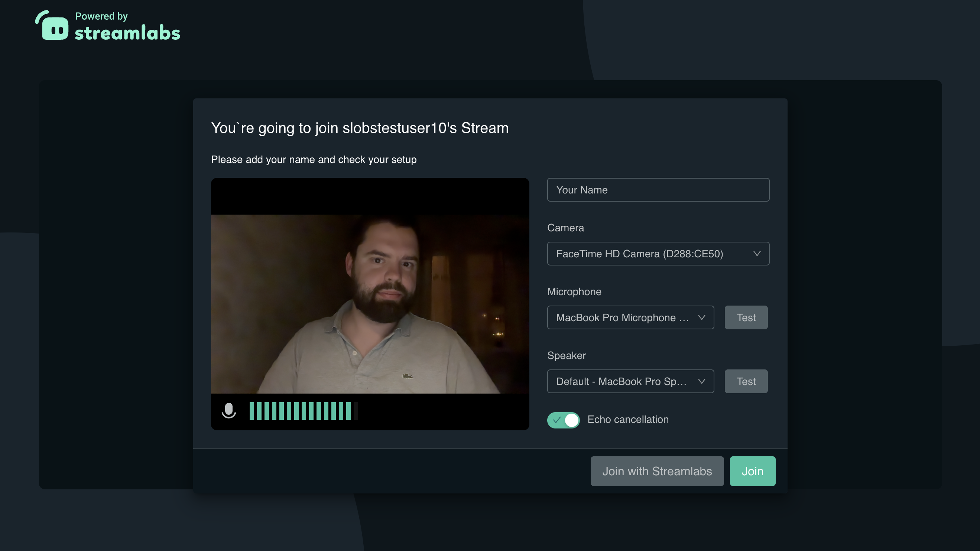Toggle the Echo cancellation switch
The height and width of the screenshot is (551, 980).
coord(563,420)
